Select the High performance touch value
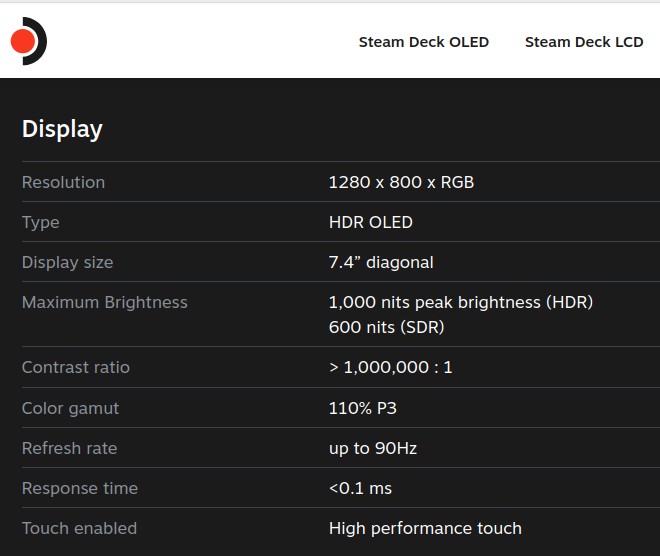The height and width of the screenshot is (556, 660). tap(425, 529)
